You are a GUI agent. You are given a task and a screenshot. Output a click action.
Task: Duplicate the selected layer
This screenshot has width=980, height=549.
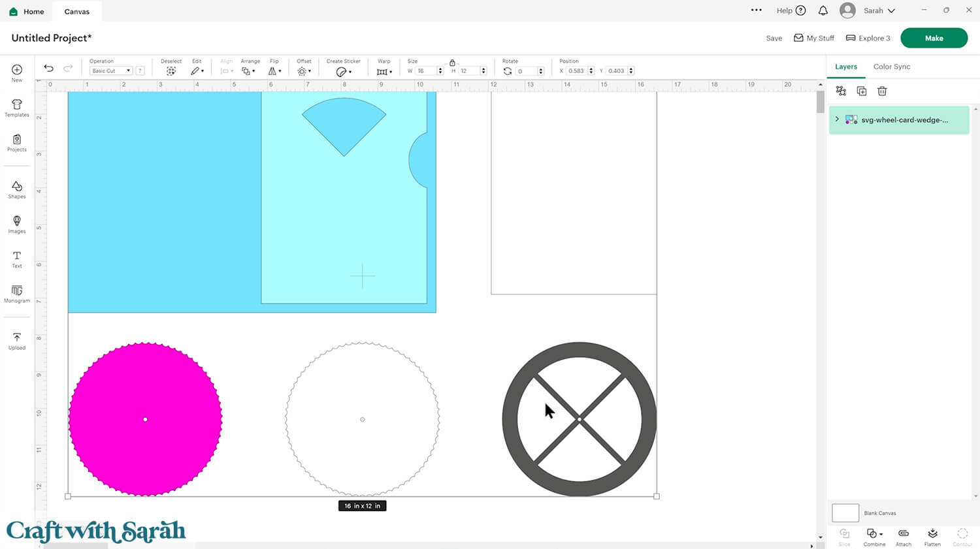(x=862, y=91)
